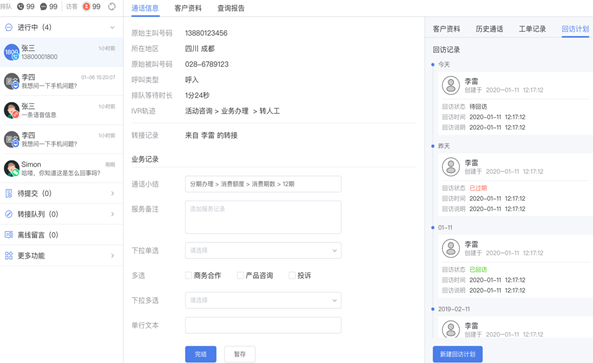Switch to 通话信息 tab
Image resolution: width=593 pixels, height=363 pixels.
coord(145,8)
